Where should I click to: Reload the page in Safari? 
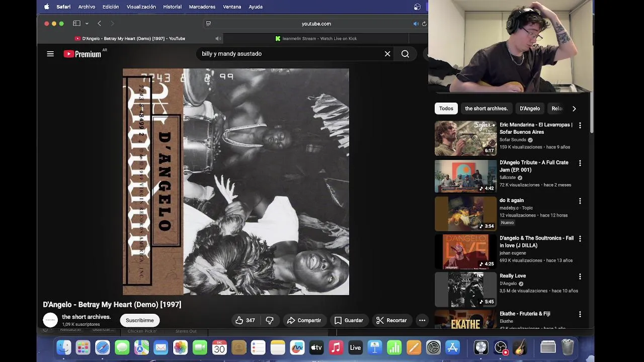point(424,24)
